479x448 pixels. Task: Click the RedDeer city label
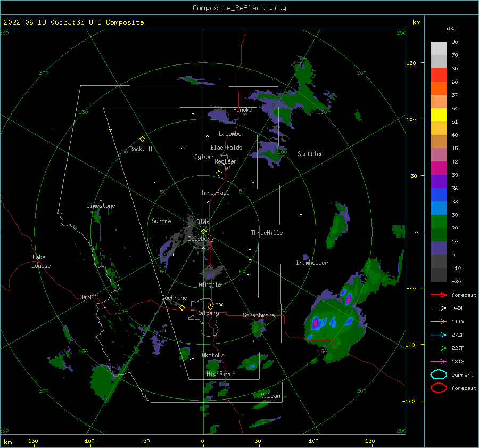click(226, 161)
